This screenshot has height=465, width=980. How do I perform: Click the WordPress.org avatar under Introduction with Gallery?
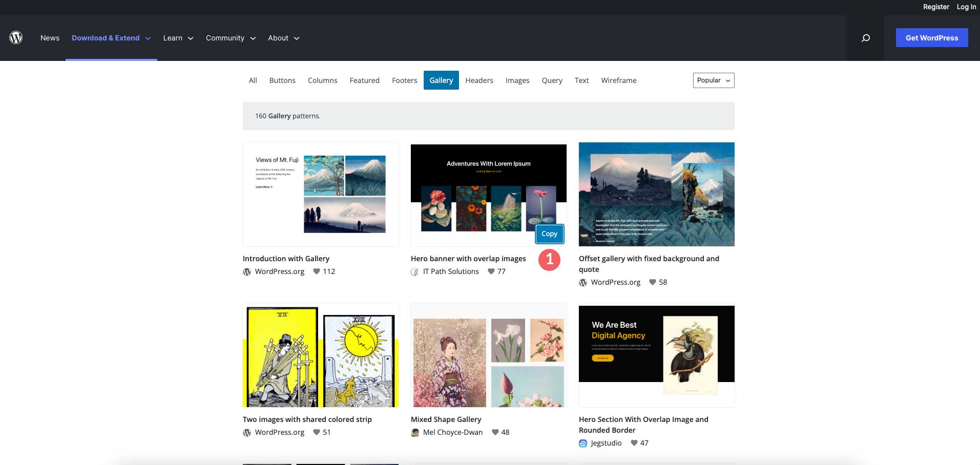(247, 272)
